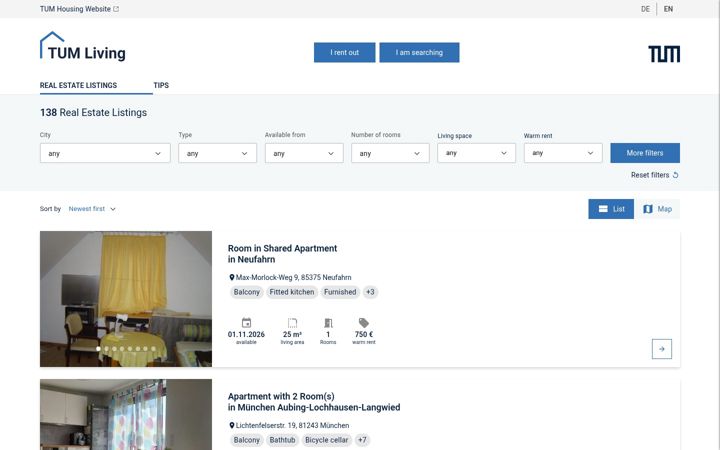Expand the +7 more features tag
Viewport: 720px width, 450px height.
pos(362,440)
